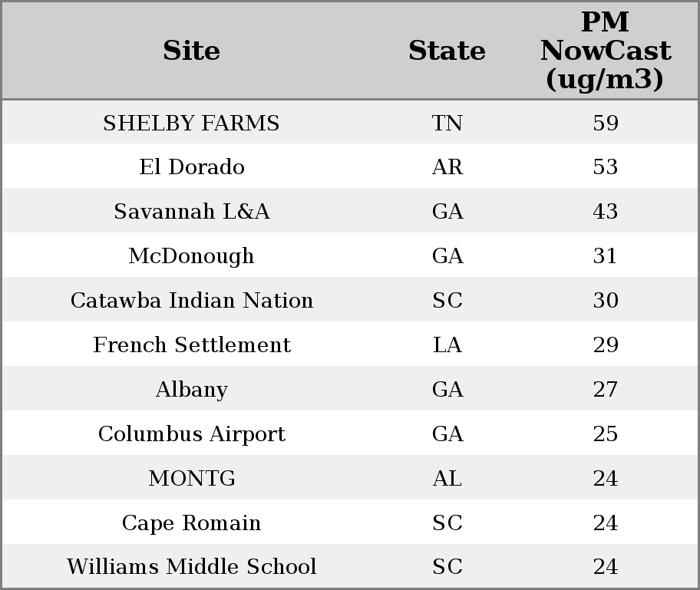Screen dimensions: 700x590
Task: Click the Site column header
Action: 192,51
